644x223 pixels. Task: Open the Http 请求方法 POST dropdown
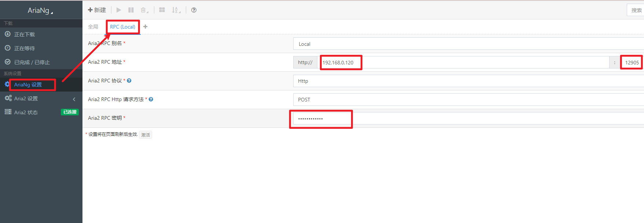point(468,100)
